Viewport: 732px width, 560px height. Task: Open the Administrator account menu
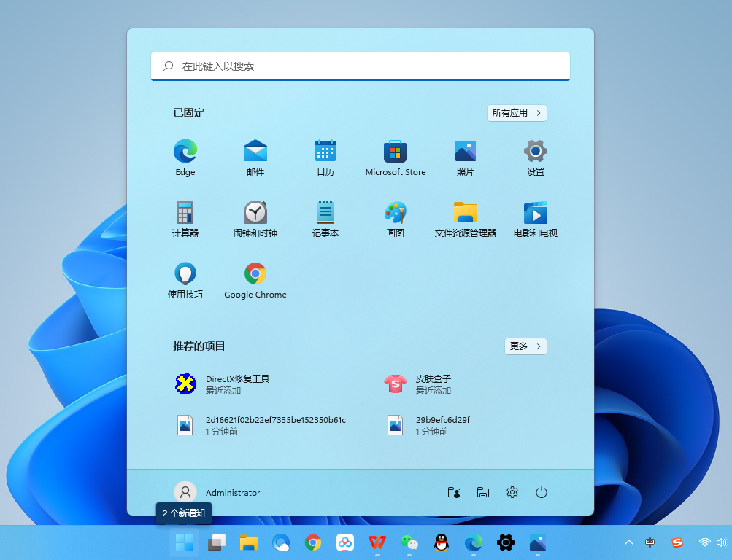pos(217,492)
